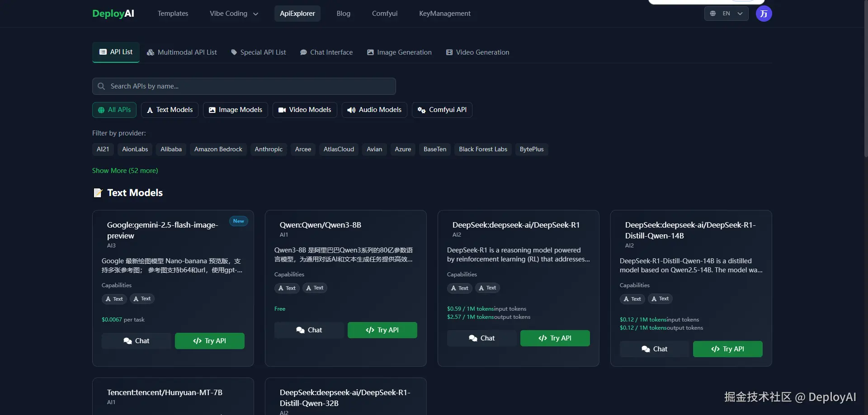Click the $0.59 / 1M input tokens price
The height and width of the screenshot is (415, 868).
(487, 309)
